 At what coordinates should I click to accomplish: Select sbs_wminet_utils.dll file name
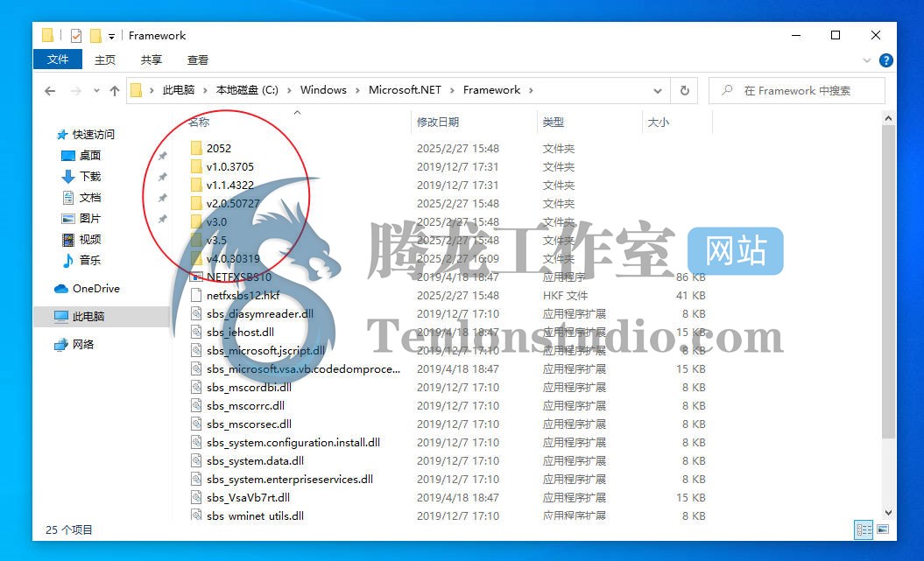coord(255,515)
